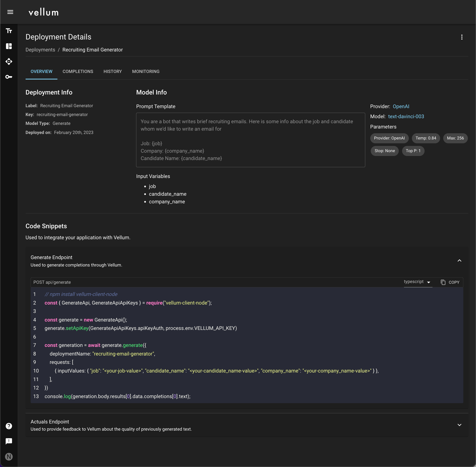The width and height of the screenshot is (476, 467).
Task: Open API Keys using the key icon
Action: 9,77
